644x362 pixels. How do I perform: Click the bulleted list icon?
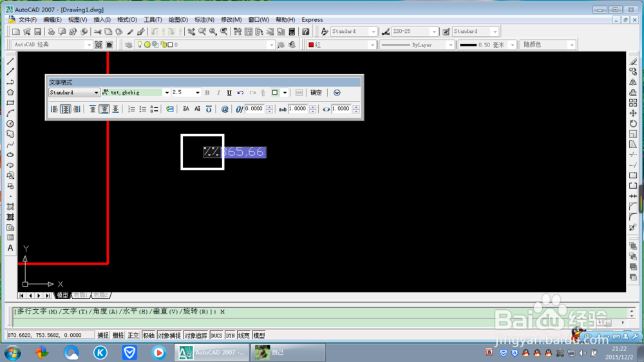(142, 109)
